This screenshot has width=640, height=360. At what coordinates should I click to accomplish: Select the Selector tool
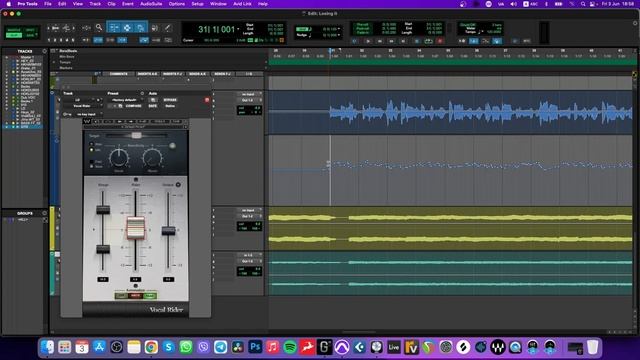pos(127,28)
